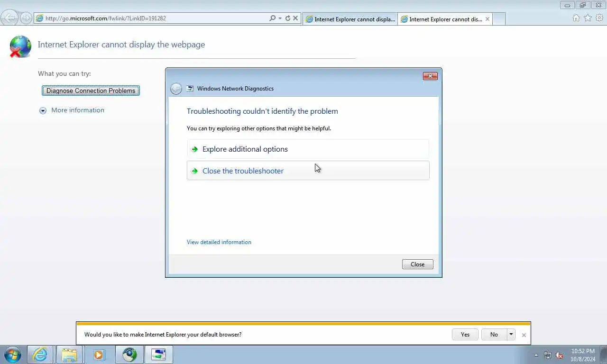
Task: Minimize the Internet Explorer window
Action: pos(567,5)
